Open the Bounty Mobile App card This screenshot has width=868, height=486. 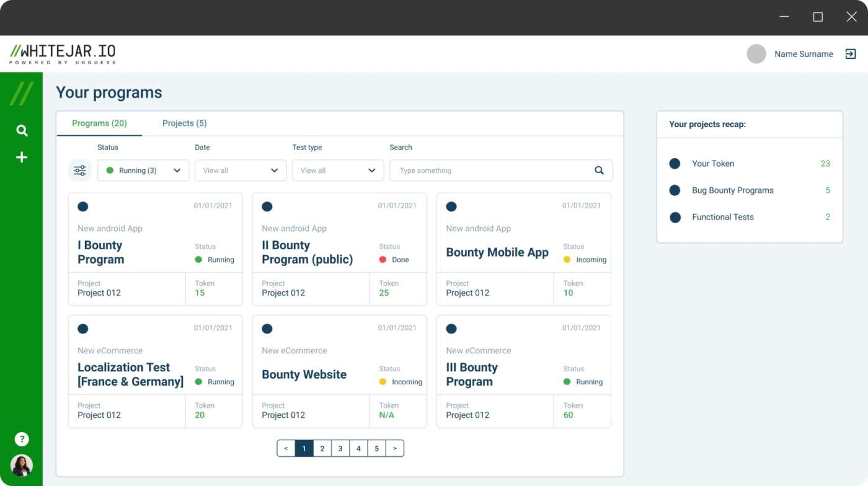(497, 252)
